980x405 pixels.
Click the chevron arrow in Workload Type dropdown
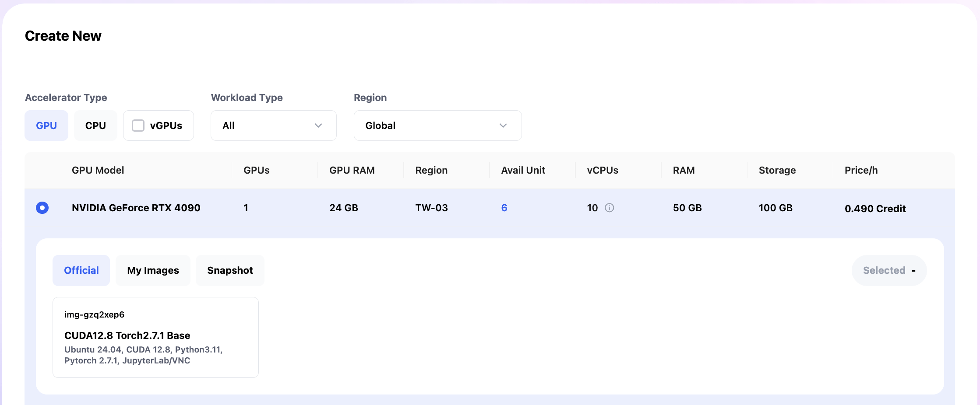click(318, 126)
